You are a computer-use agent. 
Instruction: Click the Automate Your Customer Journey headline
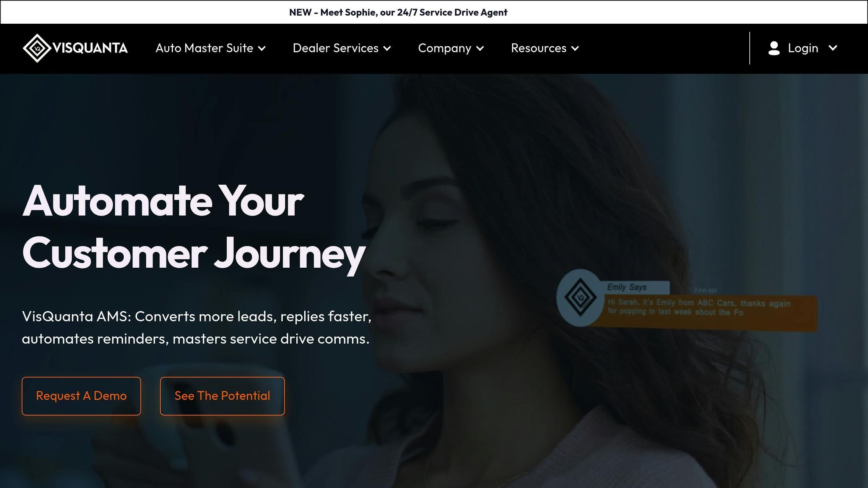click(x=194, y=227)
